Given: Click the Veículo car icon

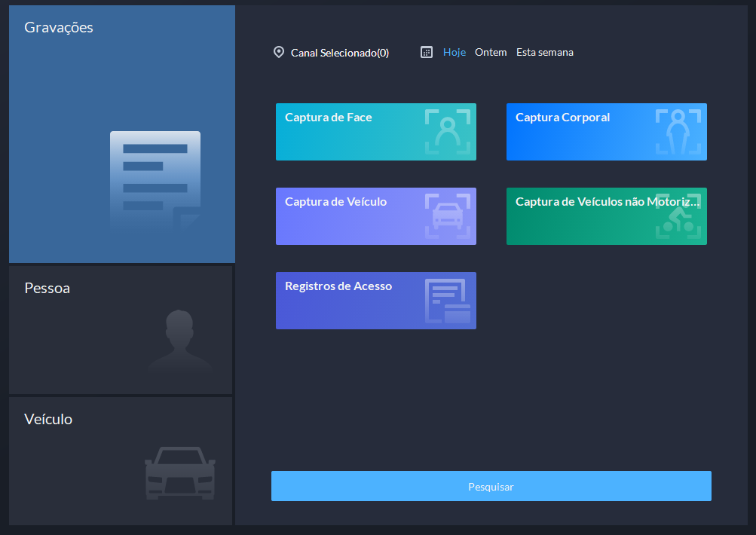Looking at the screenshot, I should click(180, 472).
